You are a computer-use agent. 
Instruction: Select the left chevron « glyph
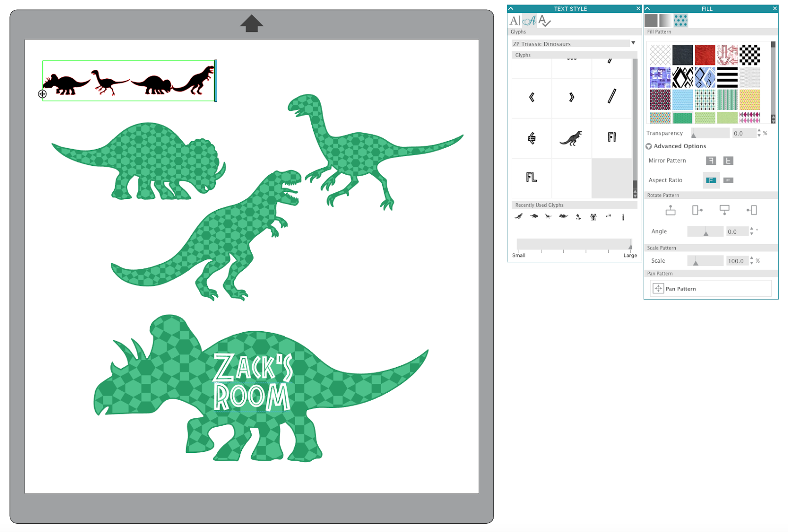(x=531, y=98)
